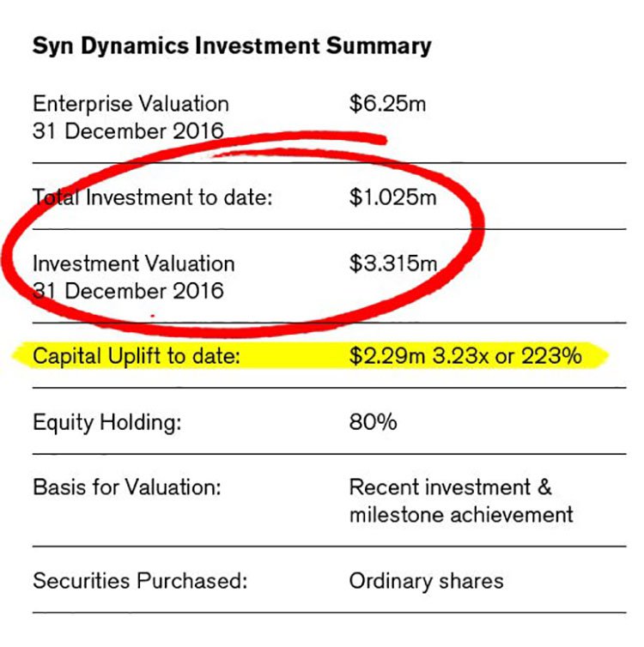
Task: Click the yellow highlight left edge
Action: coord(21,355)
